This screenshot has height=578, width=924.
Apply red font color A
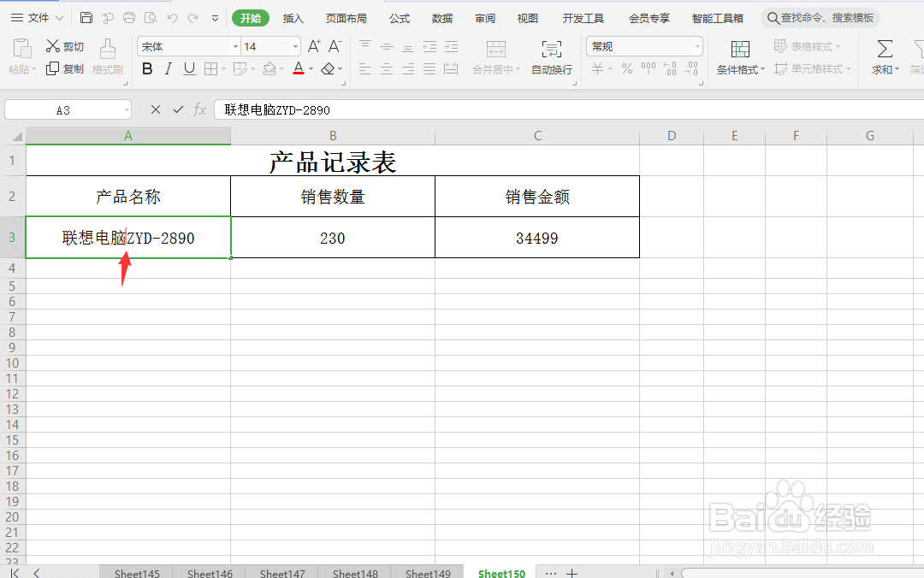tap(299, 69)
